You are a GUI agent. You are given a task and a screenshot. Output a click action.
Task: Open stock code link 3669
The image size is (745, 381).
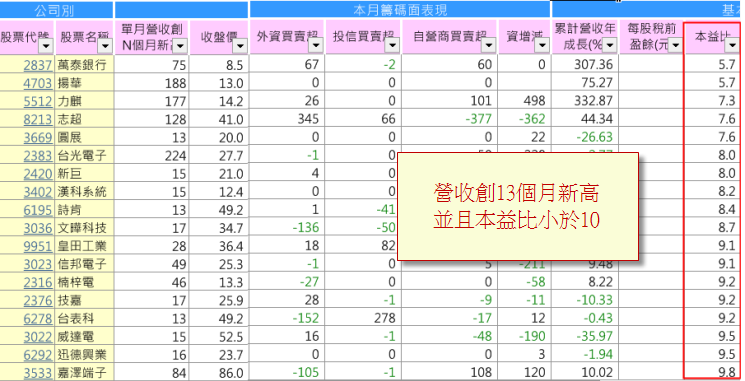(x=38, y=137)
